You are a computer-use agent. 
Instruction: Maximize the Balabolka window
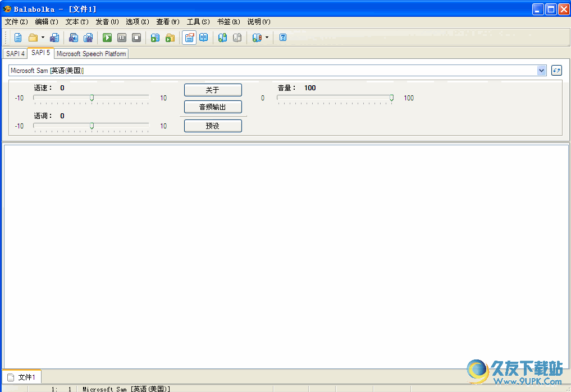pyautogui.click(x=551, y=9)
